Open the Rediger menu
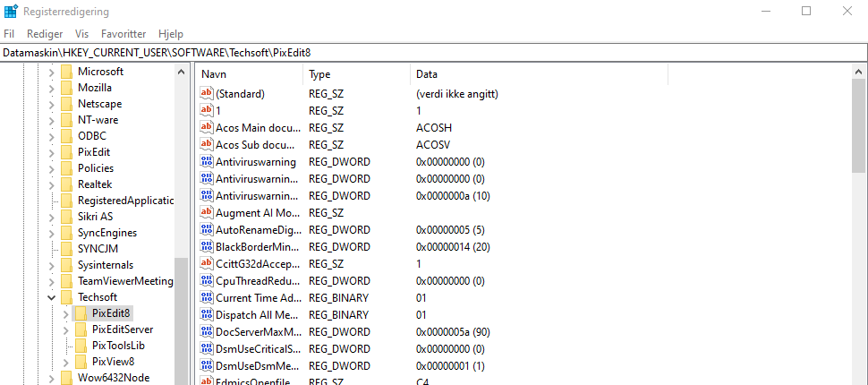 45,34
